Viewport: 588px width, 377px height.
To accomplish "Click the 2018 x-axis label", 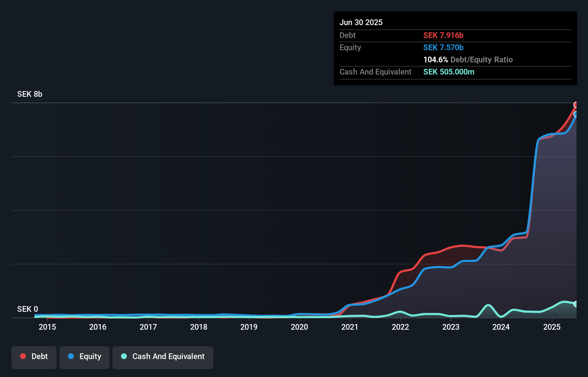I will click(199, 327).
